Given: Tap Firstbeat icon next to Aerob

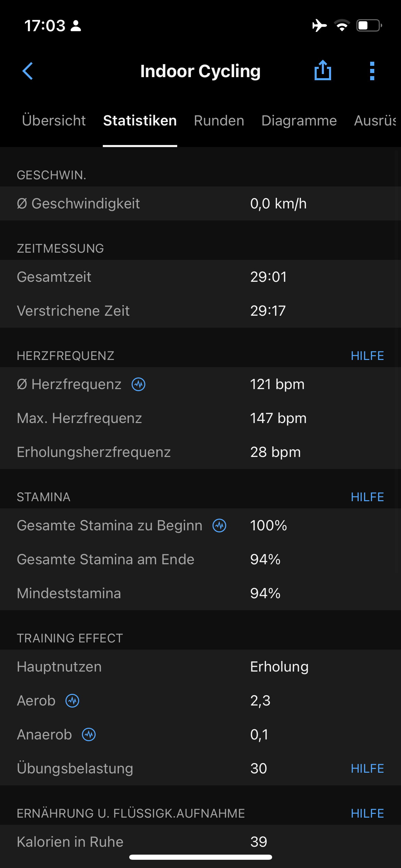Looking at the screenshot, I should click(x=72, y=701).
